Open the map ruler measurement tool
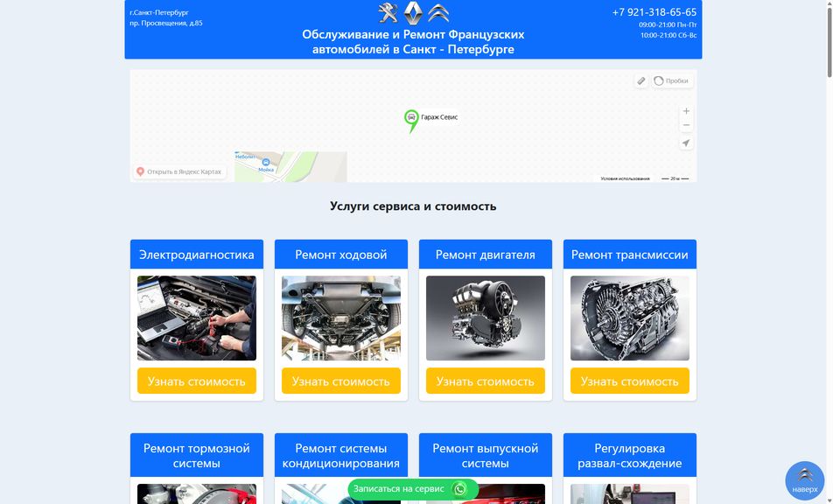Screen dimensions: 833x504 tap(641, 80)
